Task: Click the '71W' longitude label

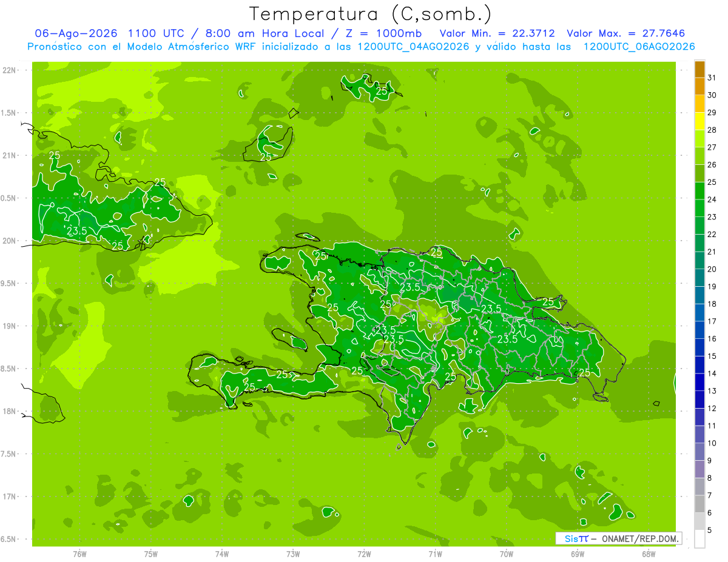Action: click(435, 554)
